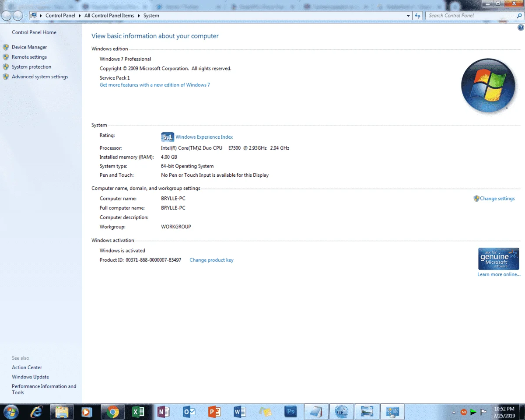The height and width of the screenshot is (420, 525).
Task: Click the Back navigation button
Action: (7, 16)
